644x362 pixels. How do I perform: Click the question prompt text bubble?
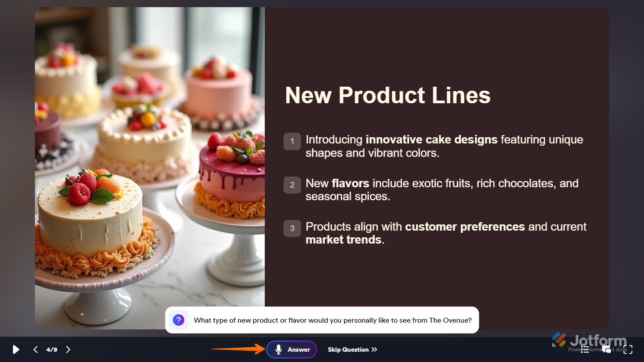tap(322, 320)
